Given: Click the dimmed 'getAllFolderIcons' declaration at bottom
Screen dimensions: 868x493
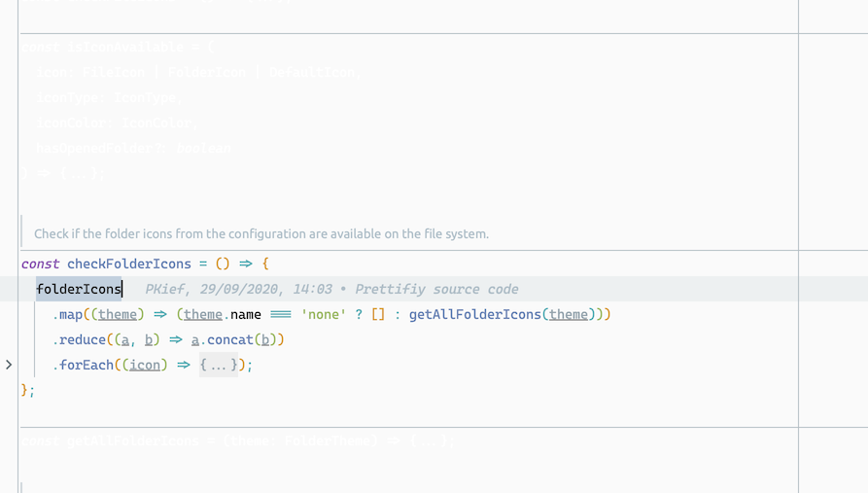Looking at the screenshot, I should pos(132,440).
